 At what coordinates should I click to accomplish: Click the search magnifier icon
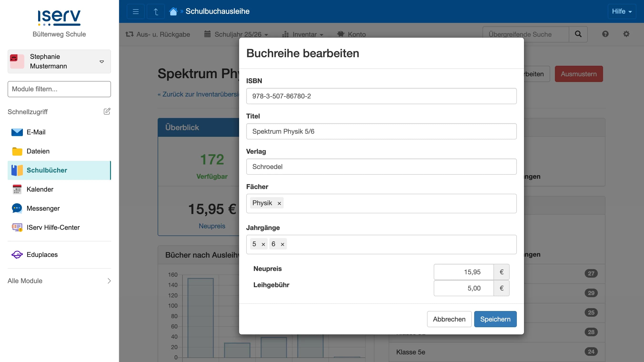coord(578,34)
